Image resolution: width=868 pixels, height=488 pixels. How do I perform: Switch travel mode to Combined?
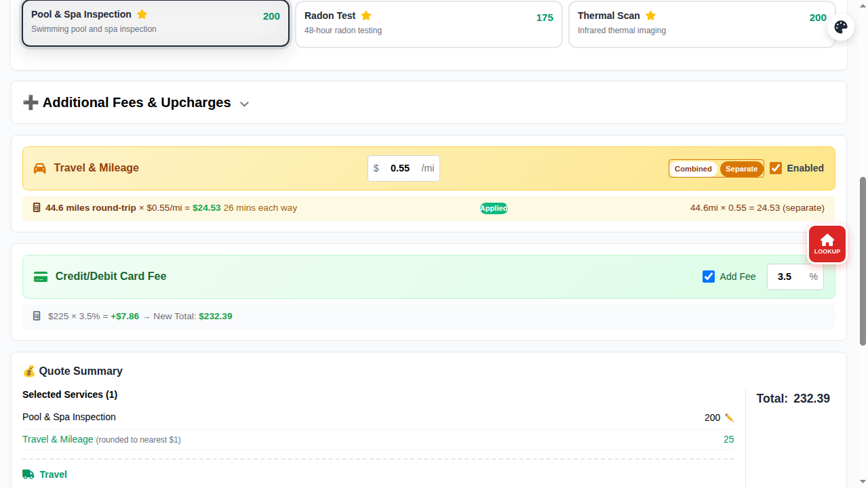coord(693,169)
